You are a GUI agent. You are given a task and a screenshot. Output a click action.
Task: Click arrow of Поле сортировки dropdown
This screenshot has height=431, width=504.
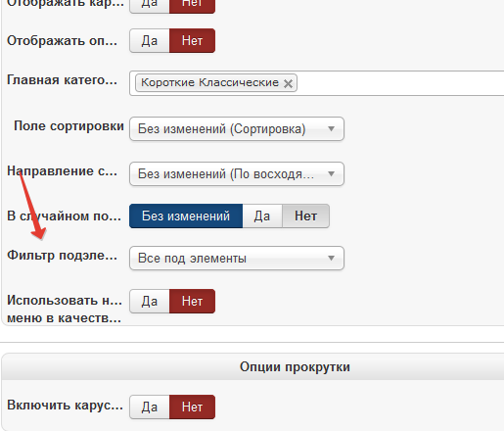331,128
